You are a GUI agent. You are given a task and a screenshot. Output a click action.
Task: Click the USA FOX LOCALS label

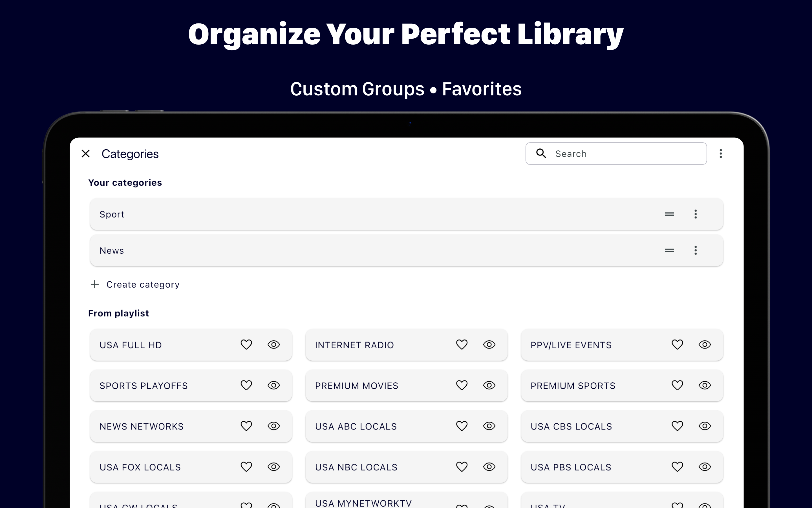(x=140, y=467)
